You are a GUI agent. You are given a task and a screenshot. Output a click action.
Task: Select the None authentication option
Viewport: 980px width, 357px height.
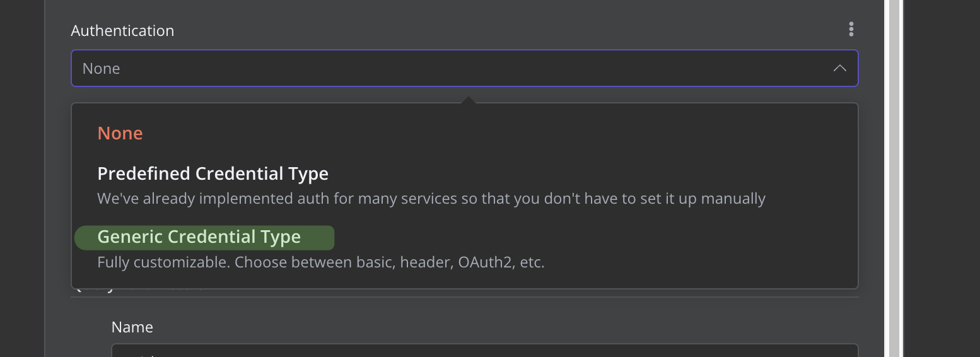(x=120, y=133)
